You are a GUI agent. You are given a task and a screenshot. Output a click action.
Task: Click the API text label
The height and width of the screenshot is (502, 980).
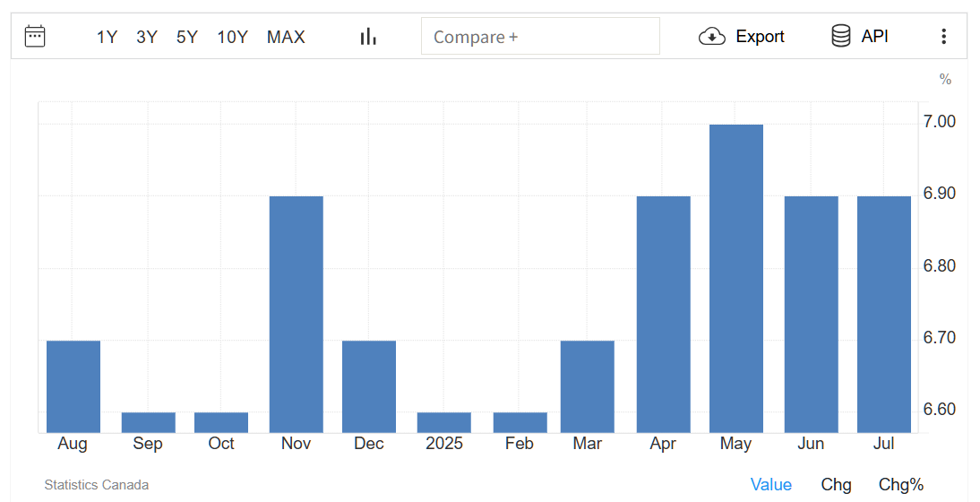[874, 37]
